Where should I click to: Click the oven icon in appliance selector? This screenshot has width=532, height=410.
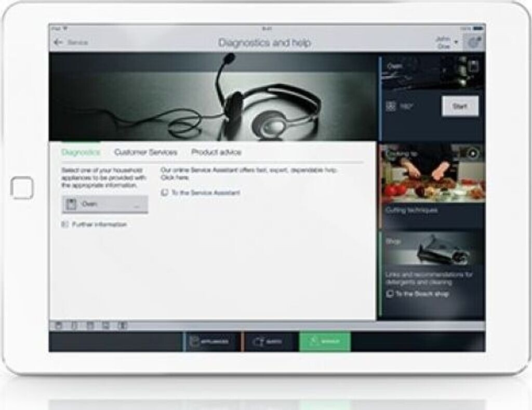72,204
